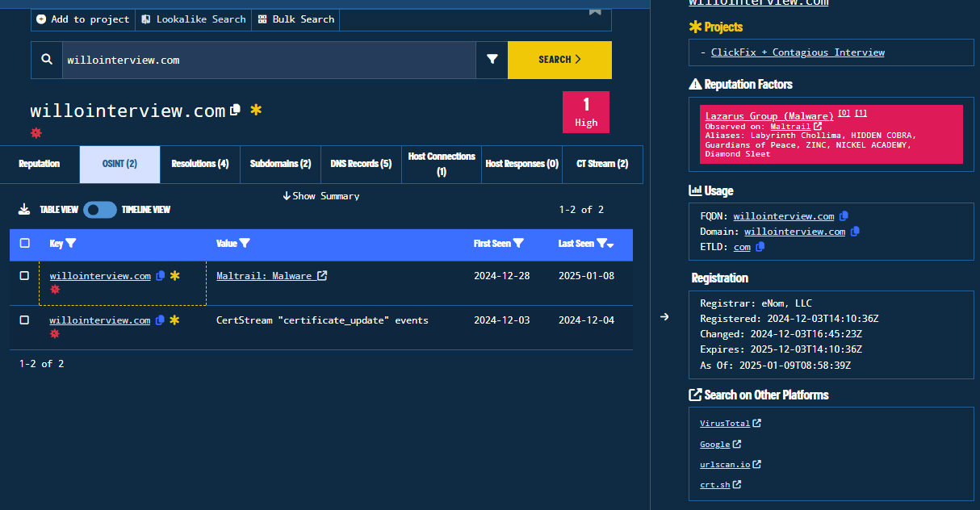Viewport: 980px width, 510px height.
Task: Click the FQDN willointerview.com link
Action: tap(784, 216)
